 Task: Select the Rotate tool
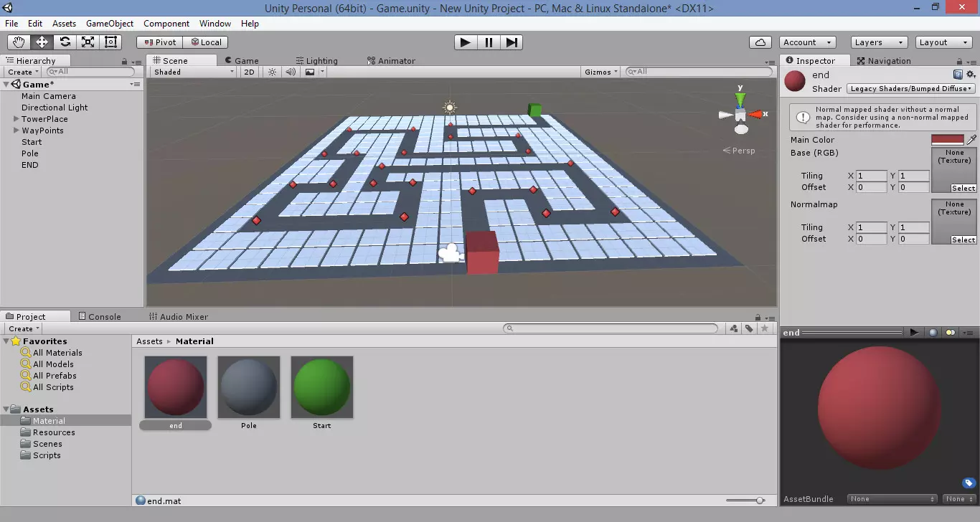[x=65, y=42]
